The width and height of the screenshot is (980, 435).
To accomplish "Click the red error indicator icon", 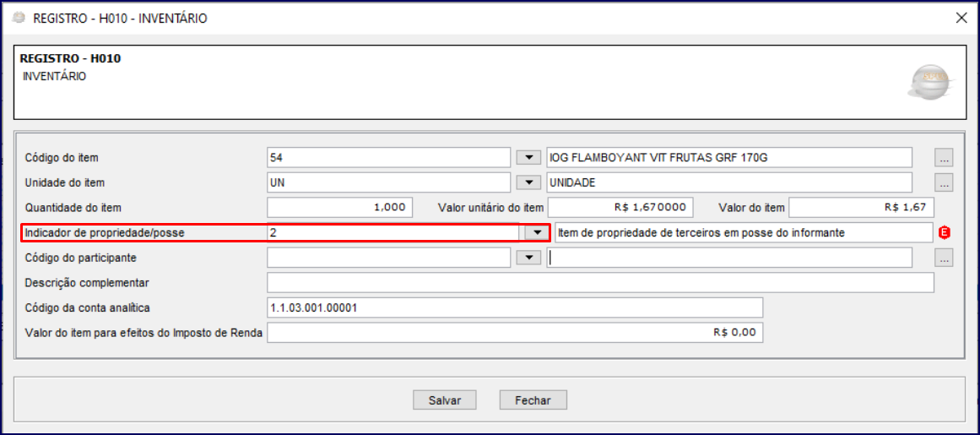I will (x=945, y=232).
